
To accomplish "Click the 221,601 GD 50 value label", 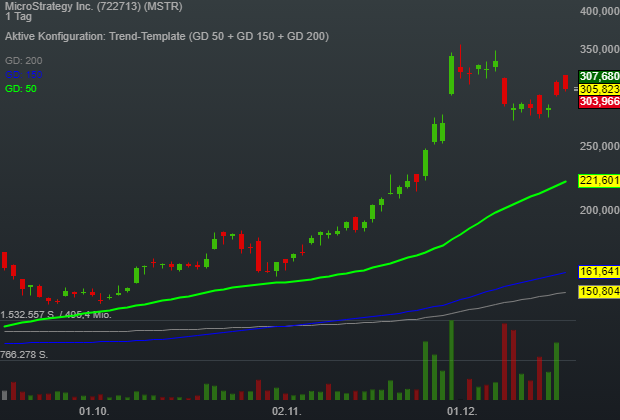I will point(599,181).
